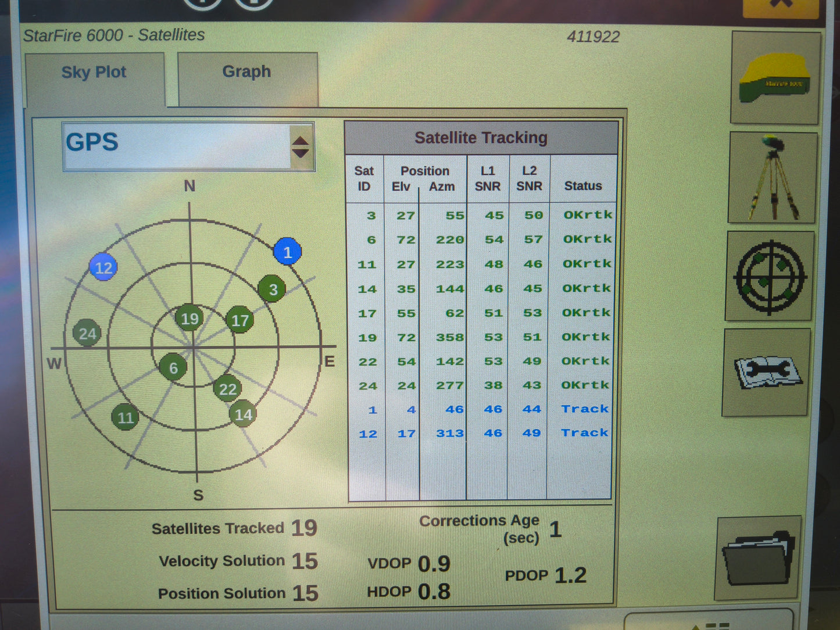Select the row for satellite 22 in table

pyautogui.click(x=480, y=361)
